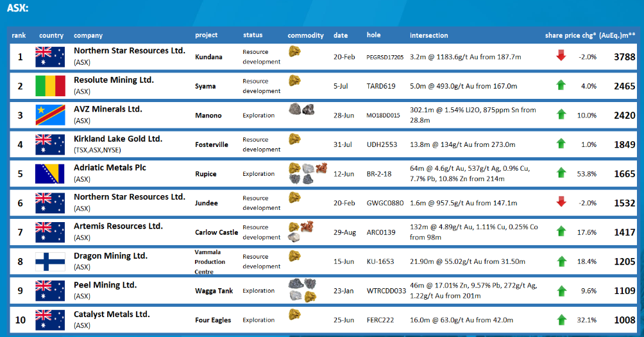Open Artemis Resources Ltd. company name
The width and height of the screenshot is (644, 337).
point(118,226)
